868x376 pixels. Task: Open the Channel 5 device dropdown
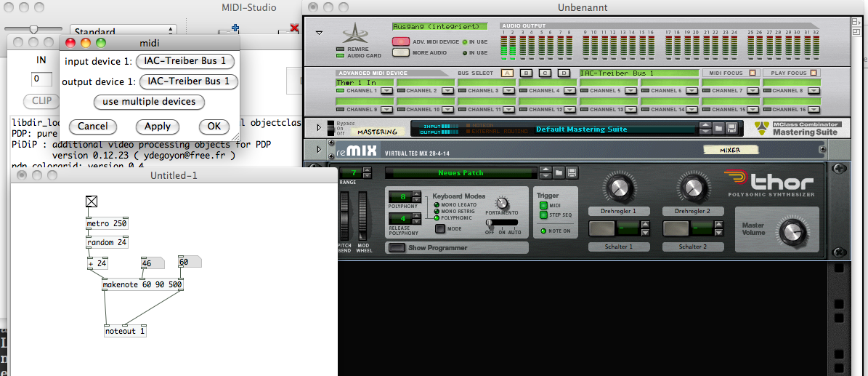click(x=631, y=90)
